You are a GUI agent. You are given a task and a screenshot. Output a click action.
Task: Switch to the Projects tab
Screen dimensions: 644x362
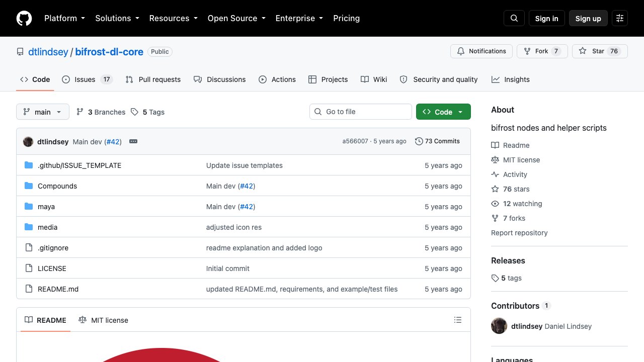(x=328, y=79)
